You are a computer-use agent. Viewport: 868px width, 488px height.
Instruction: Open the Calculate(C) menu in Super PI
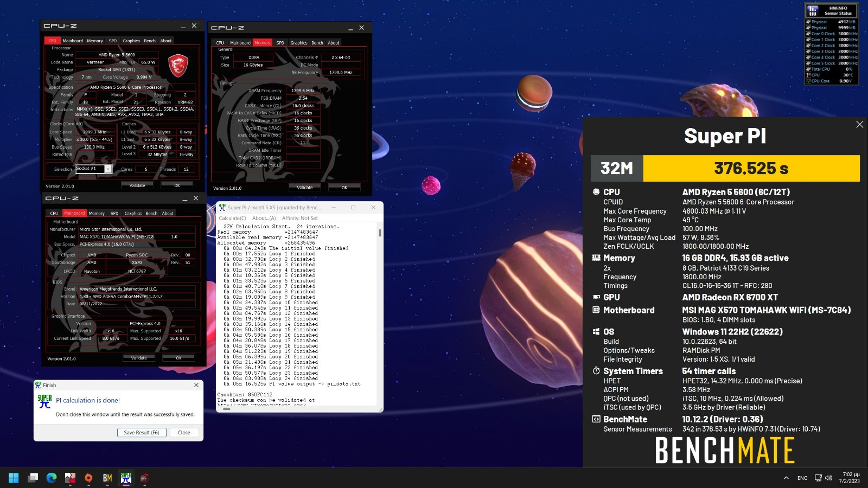pyautogui.click(x=232, y=218)
